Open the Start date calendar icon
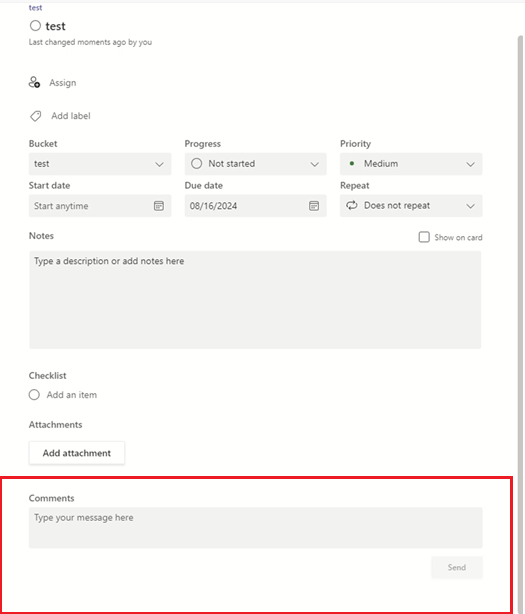 (x=159, y=206)
